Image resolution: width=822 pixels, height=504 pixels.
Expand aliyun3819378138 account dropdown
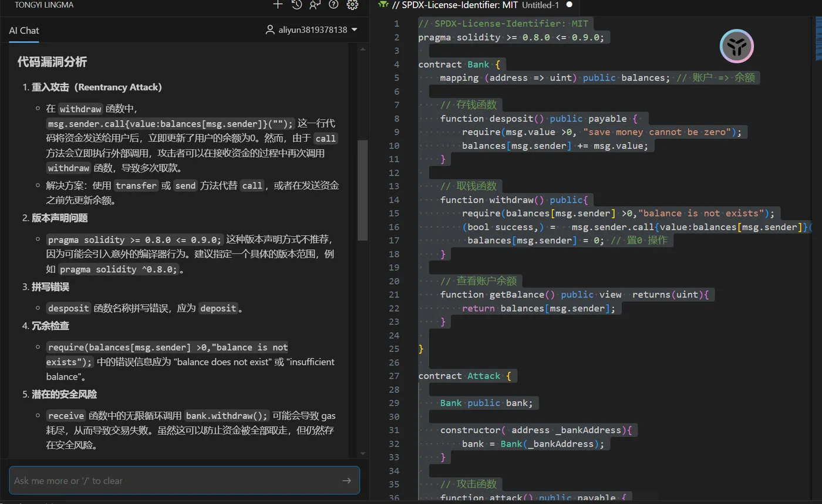(x=354, y=29)
